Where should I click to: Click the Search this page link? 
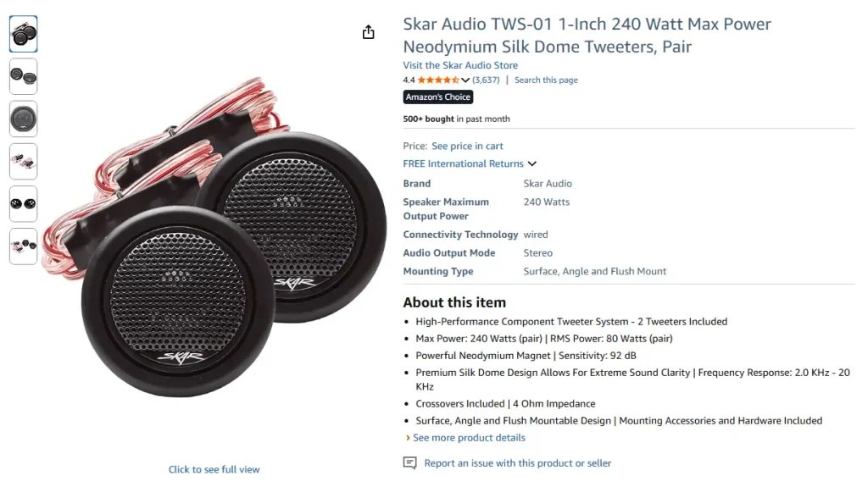click(x=546, y=80)
